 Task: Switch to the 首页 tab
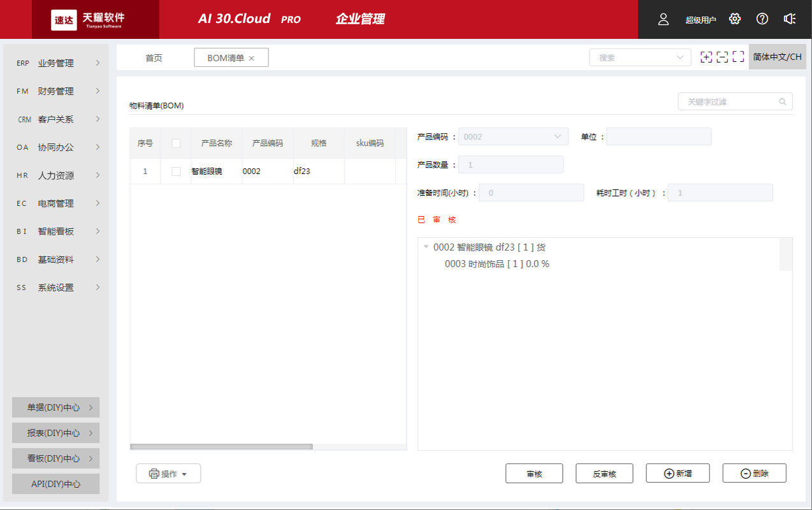[153, 57]
